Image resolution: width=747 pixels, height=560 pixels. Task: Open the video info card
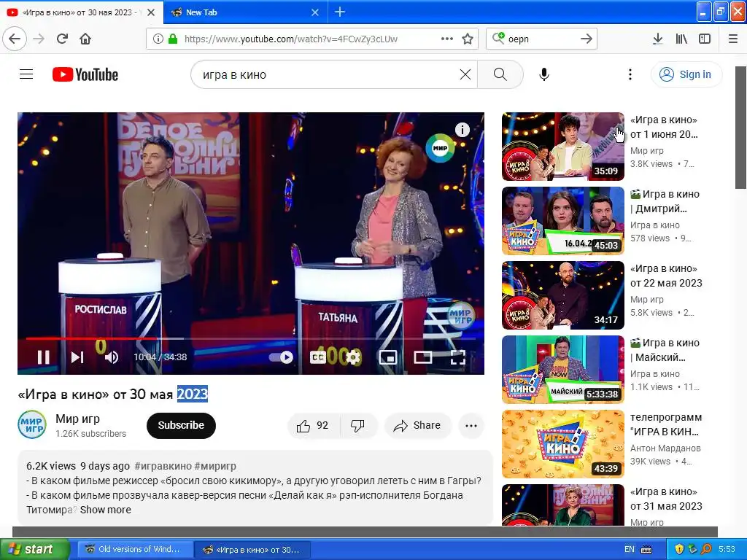(x=462, y=130)
